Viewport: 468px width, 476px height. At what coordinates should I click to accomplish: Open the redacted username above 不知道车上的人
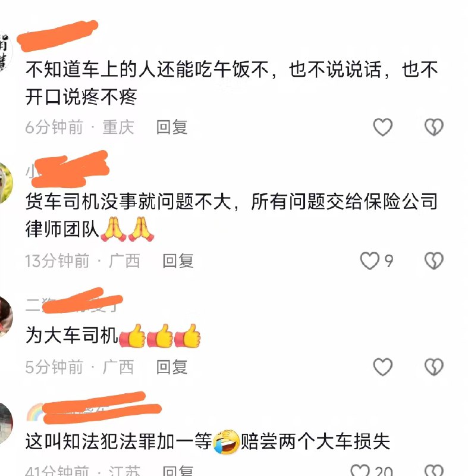click(x=58, y=36)
